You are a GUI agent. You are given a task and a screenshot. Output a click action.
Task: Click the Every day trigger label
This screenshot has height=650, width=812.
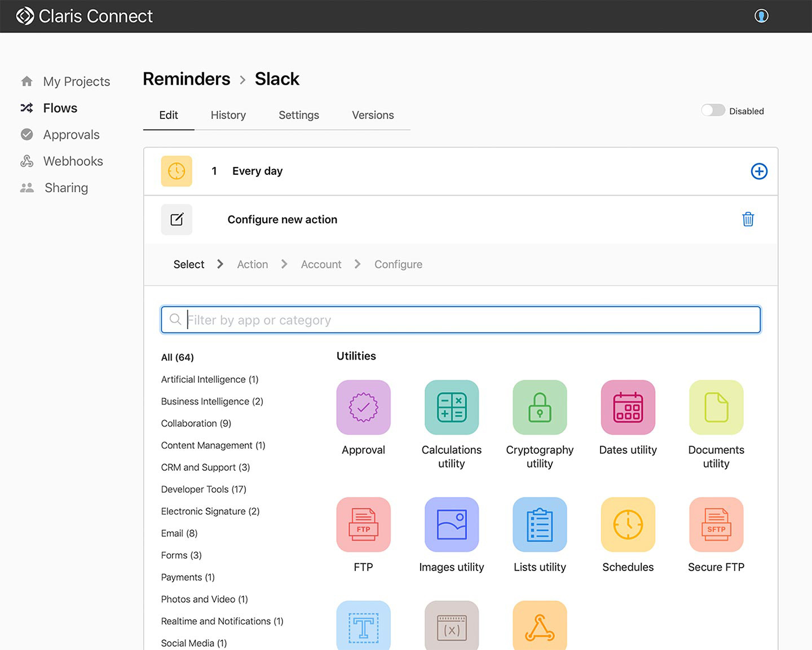coord(257,171)
